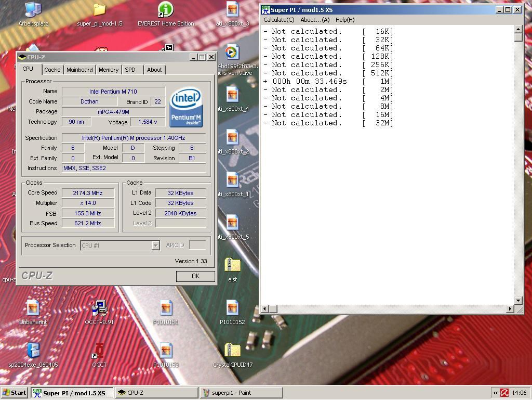Click the Package value mPGA-479M
The height and width of the screenshot is (400, 532).
tap(113, 112)
